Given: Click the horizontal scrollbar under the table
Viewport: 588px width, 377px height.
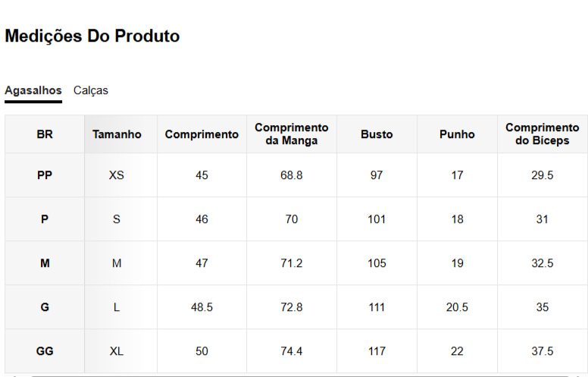Looking at the screenshot, I should point(294,375).
